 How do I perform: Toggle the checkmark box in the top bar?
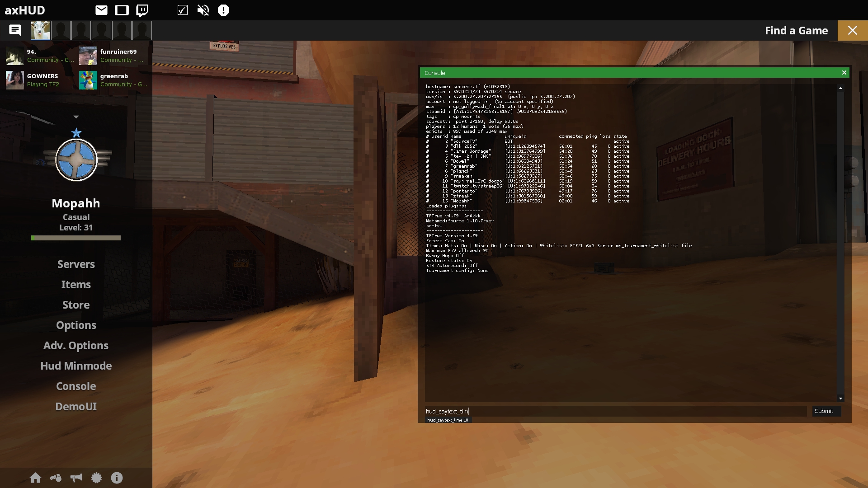click(183, 10)
